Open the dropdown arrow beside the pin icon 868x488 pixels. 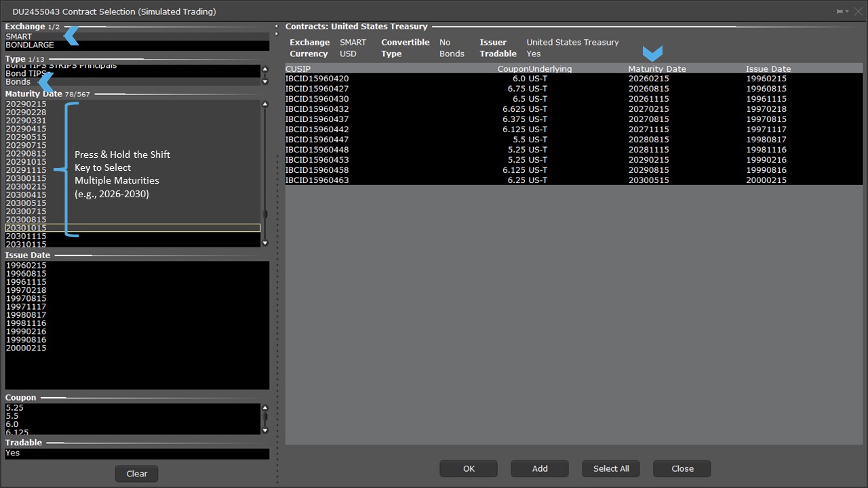point(847,12)
